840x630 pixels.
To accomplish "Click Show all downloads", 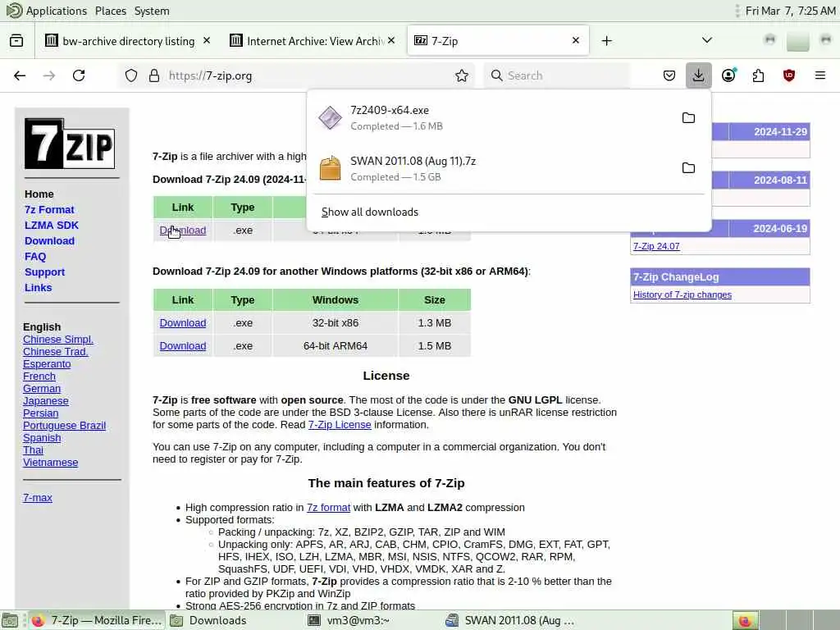I will [x=370, y=212].
